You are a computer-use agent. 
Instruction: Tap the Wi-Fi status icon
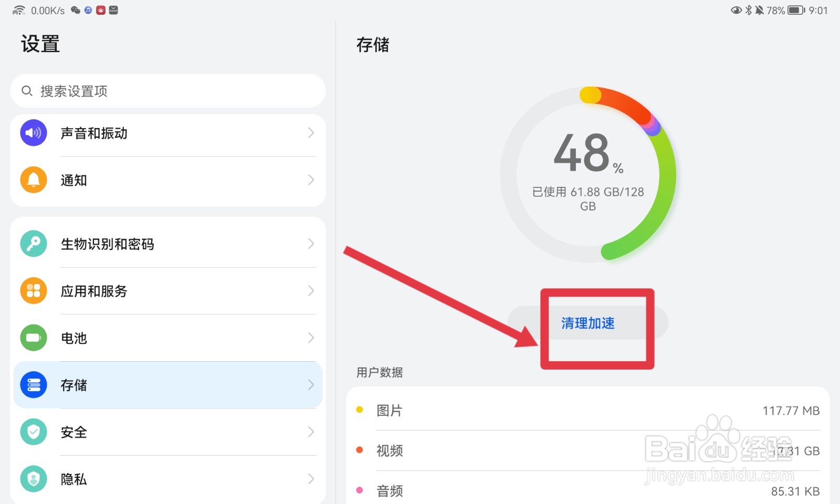[19, 10]
